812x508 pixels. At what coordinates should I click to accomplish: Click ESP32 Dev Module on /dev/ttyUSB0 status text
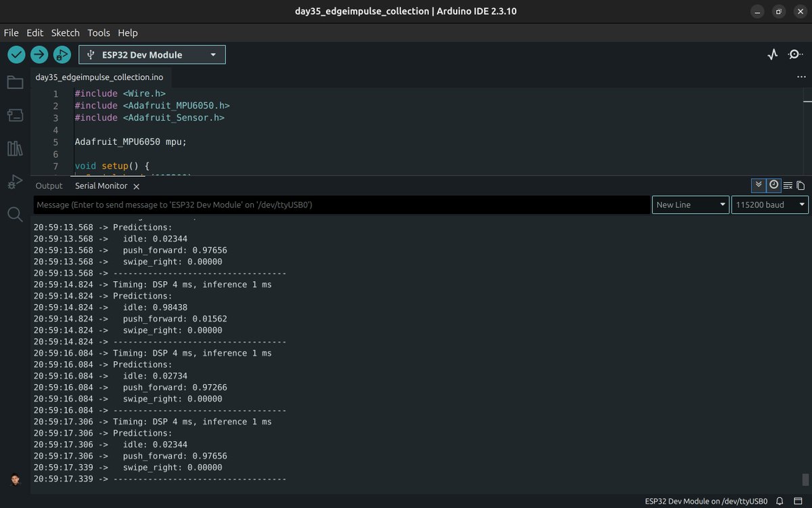pyautogui.click(x=706, y=501)
